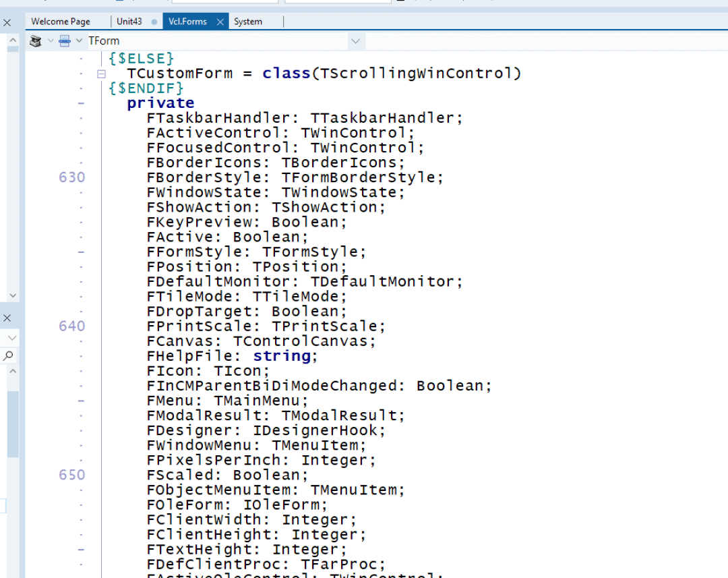Click the FMenu: TMainMenu line
This screenshot has height=578, width=728.
[228, 401]
